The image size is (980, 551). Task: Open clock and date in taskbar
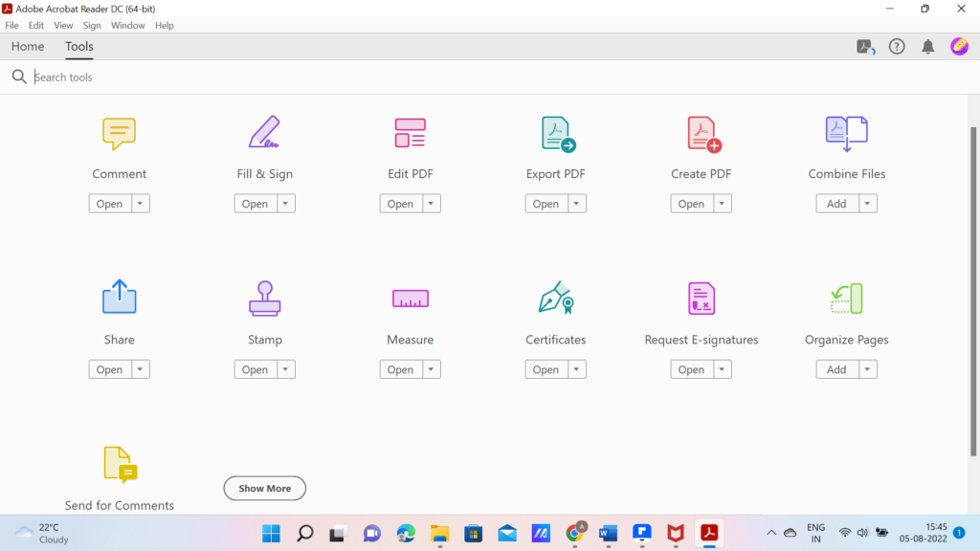point(924,533)
